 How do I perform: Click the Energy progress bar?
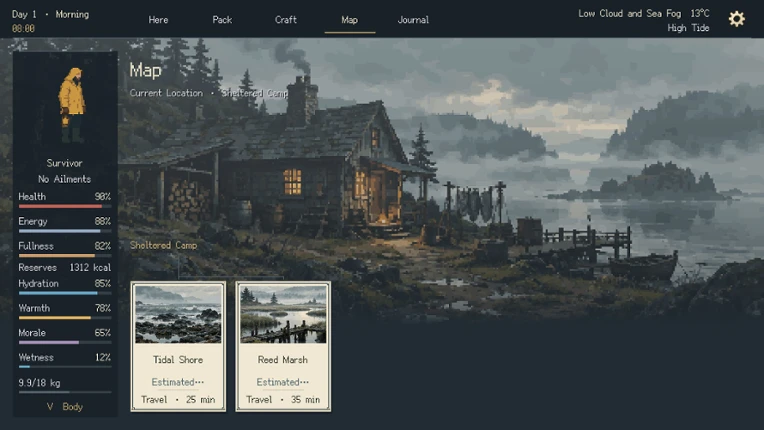[x=65, y=231]
